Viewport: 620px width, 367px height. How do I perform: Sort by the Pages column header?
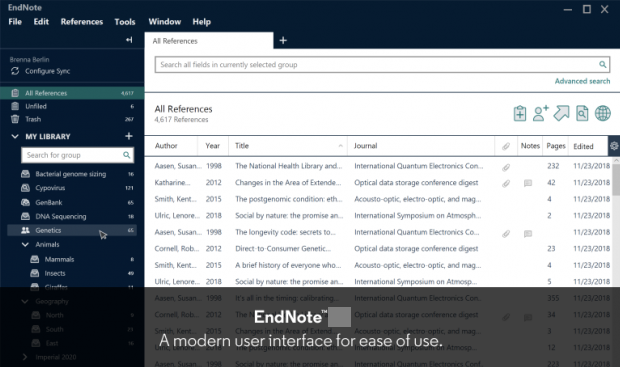tap(556, 146)
